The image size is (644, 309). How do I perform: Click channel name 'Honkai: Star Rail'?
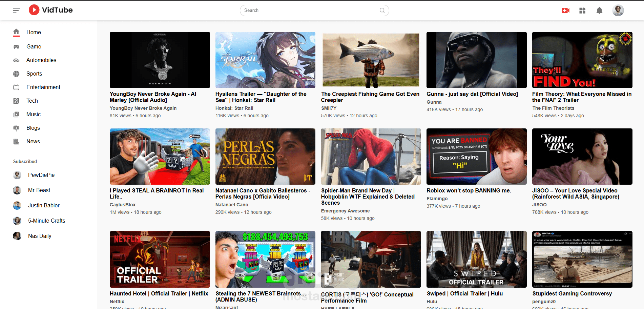coord(234,108)
